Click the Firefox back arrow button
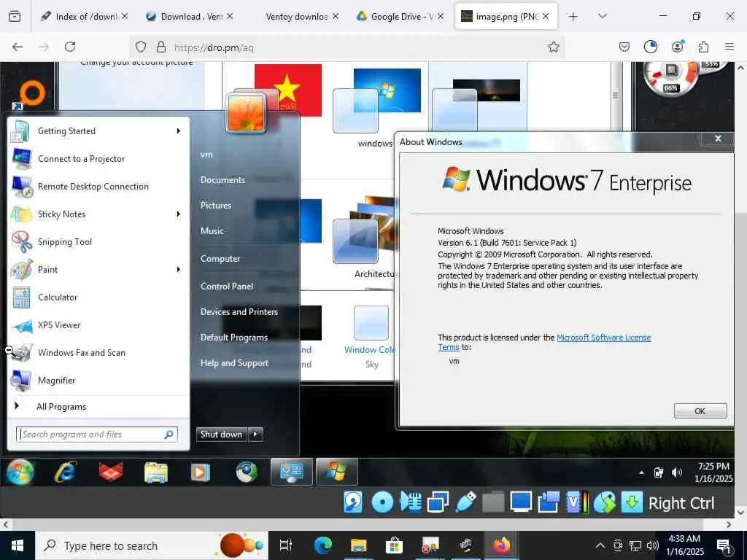This screenshot has width=747, height=560. click(x=18, y=47)
